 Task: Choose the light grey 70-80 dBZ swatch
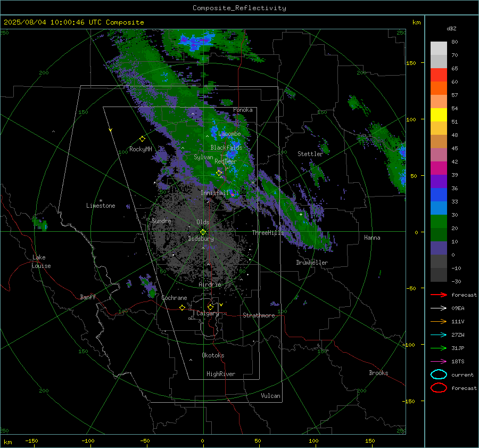point(439,48)
